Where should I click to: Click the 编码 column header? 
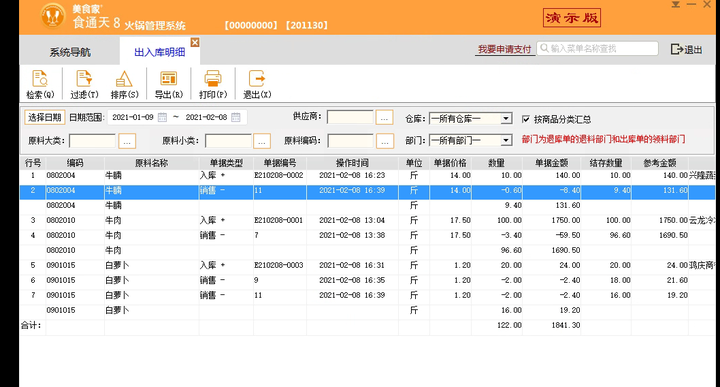75,163
